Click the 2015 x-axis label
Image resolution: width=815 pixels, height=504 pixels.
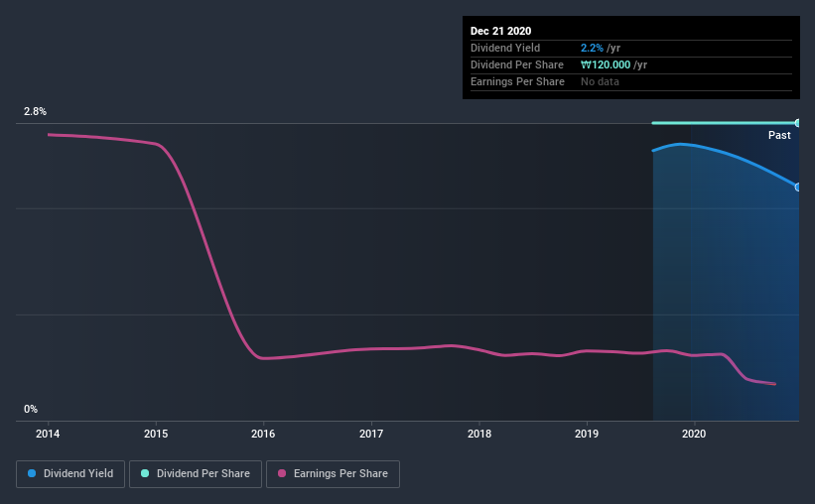coord(156,434)
